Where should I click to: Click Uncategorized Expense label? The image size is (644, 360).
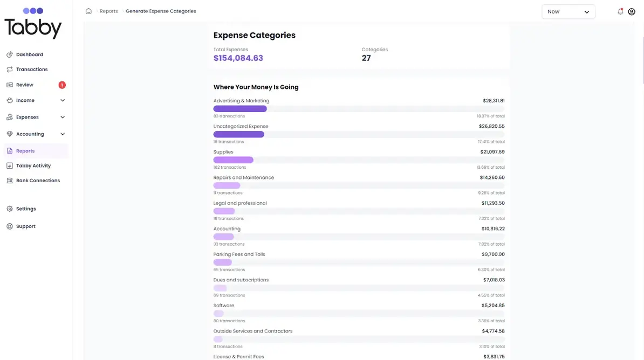point(241,127)
